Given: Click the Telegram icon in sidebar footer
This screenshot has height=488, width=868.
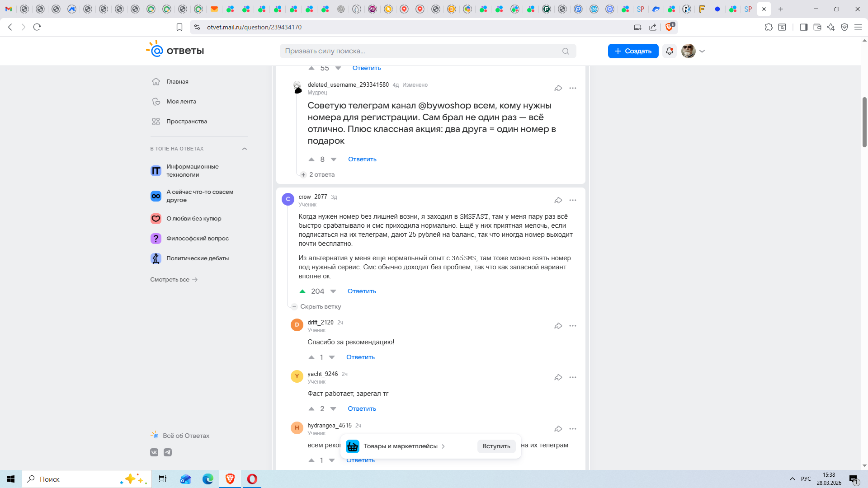Looking at the screenshot, I should pos(168,452).
